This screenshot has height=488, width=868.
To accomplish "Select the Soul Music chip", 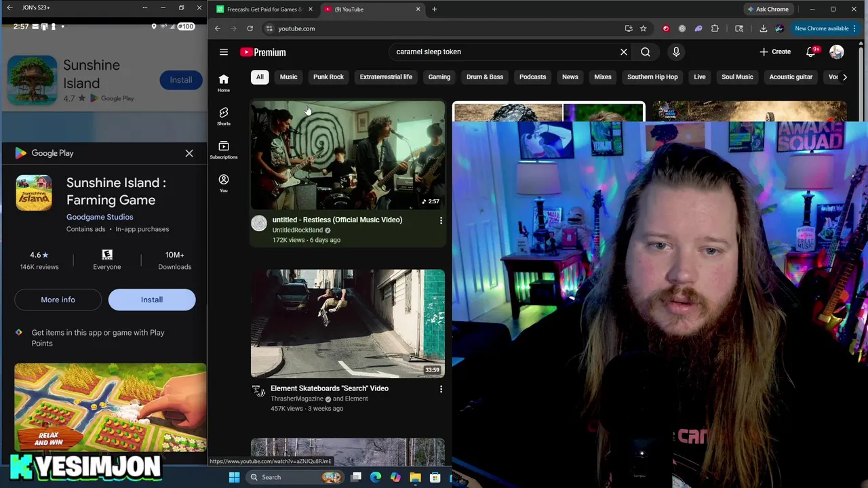I will pos(737,77).
